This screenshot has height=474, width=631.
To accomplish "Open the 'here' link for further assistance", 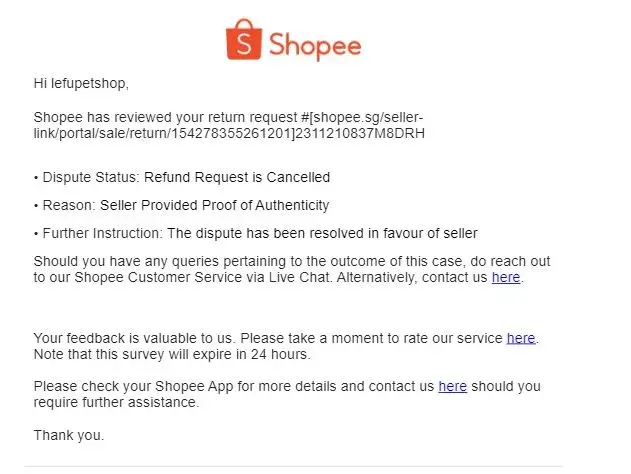I will click(x=452, y=385).
